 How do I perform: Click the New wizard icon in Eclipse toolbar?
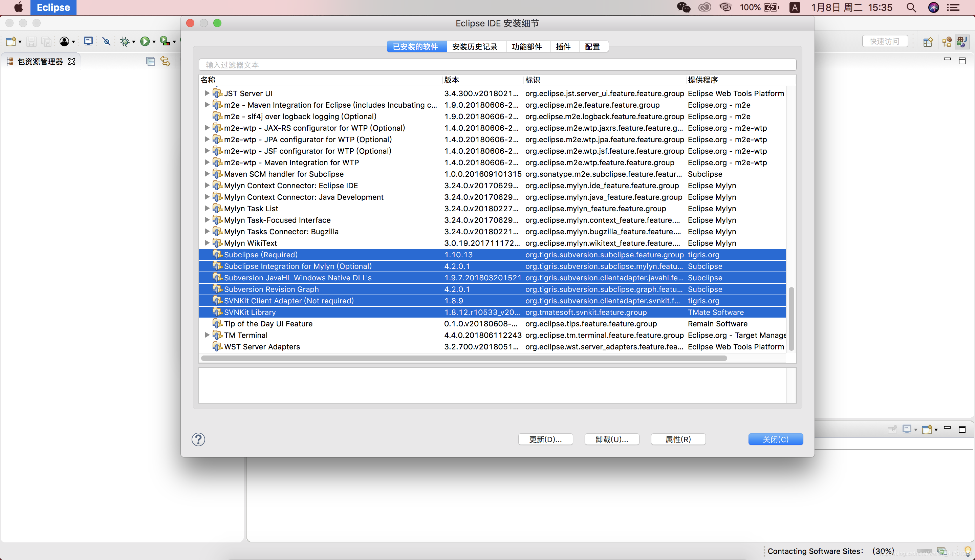point(11,41)
